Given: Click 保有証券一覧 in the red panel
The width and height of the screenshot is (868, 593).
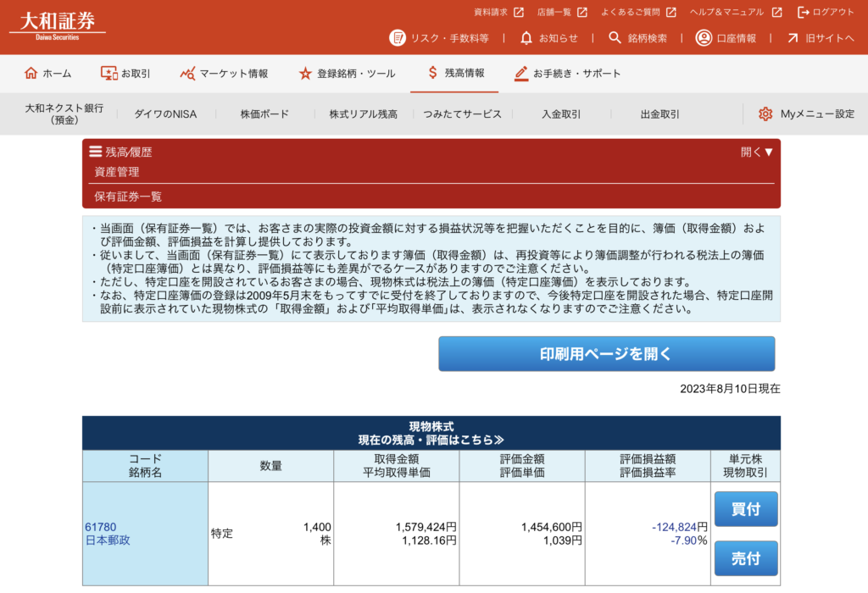Looking at the screenshot, I should coord(128,197).
